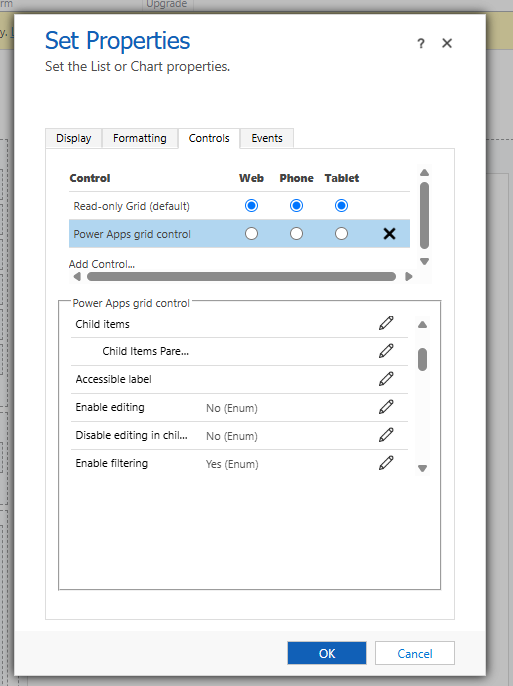Select Tablet for Read-only Grid (default)

[x=342, y=206]
